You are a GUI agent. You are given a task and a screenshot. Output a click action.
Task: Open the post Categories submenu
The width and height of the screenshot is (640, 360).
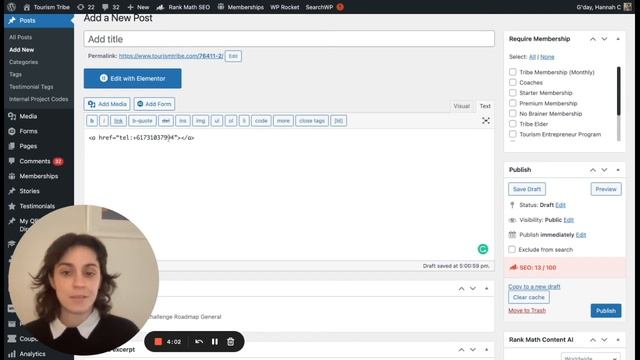tap(23, 62)
